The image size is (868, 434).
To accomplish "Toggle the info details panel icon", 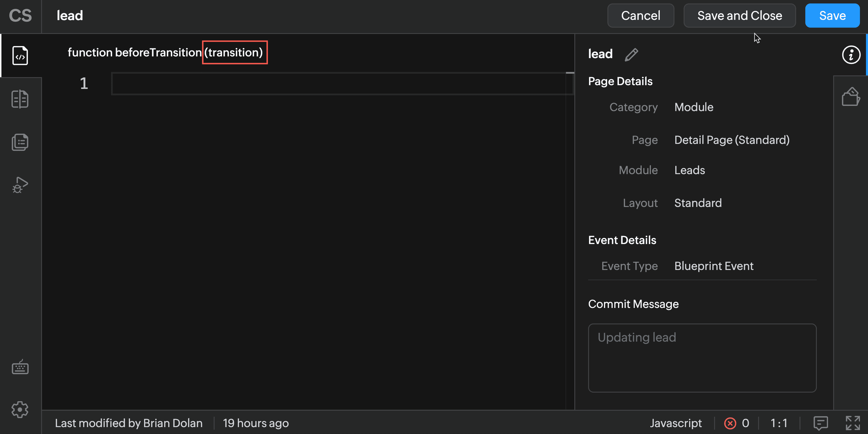I will [x=851, y=55].
